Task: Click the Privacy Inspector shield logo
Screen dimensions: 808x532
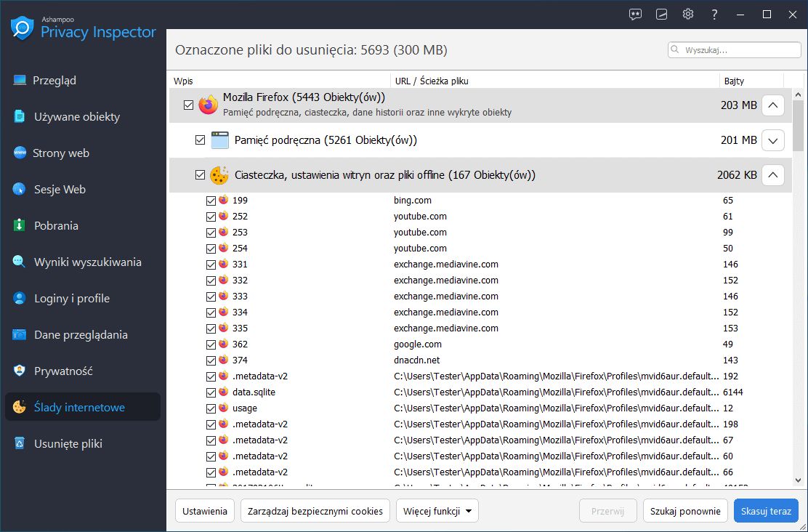Action: click(22, 28)
